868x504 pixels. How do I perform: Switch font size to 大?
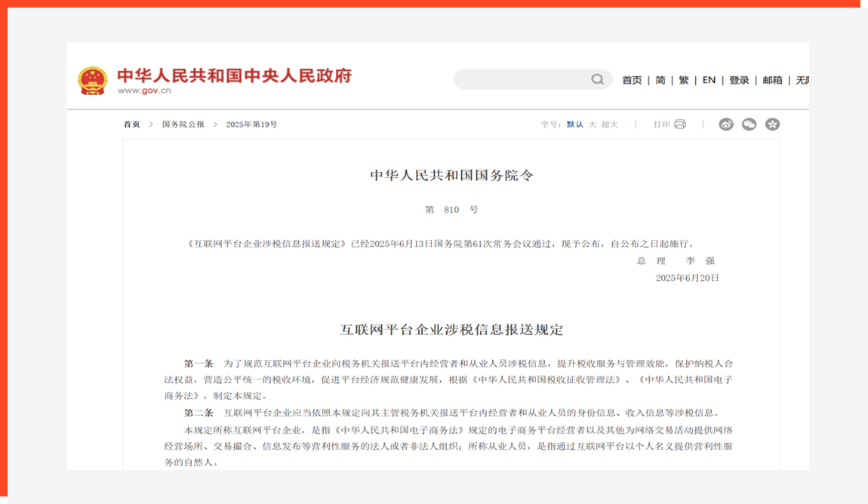593,124
